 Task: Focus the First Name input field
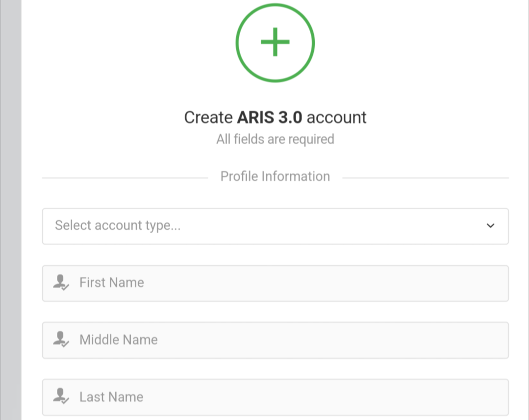(x=294, y=283)
